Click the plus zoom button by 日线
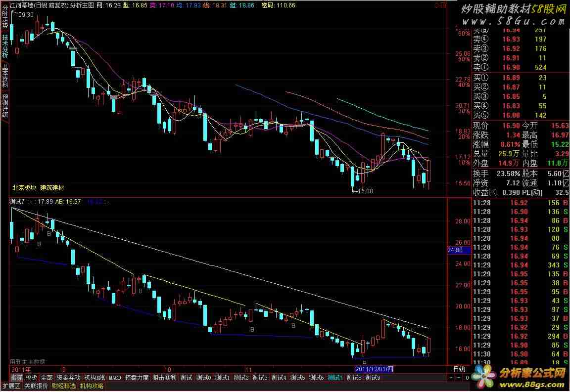Screen dimensions: 570x392 coord(451,378)
